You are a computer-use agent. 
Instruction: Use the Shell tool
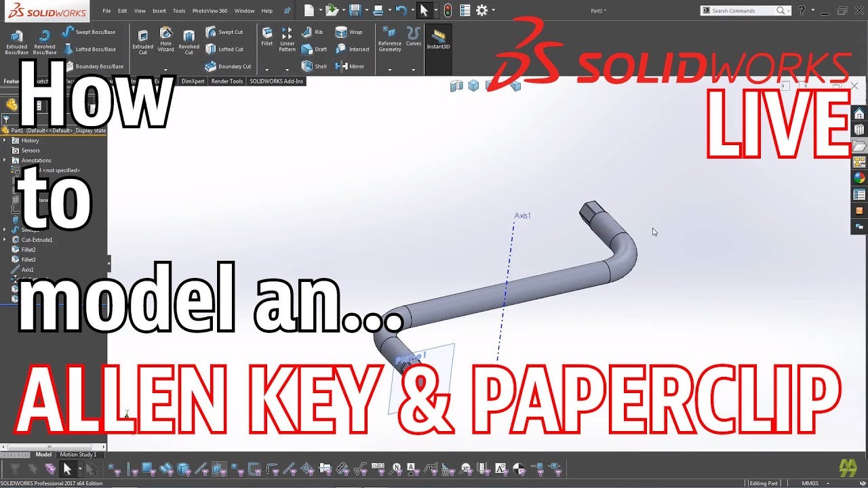coord(314,66)
